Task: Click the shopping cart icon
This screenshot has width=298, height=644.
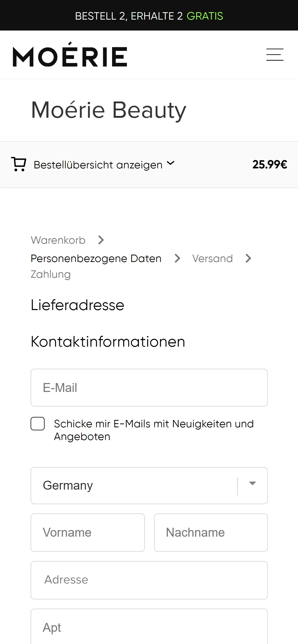Action: [19, 164]
